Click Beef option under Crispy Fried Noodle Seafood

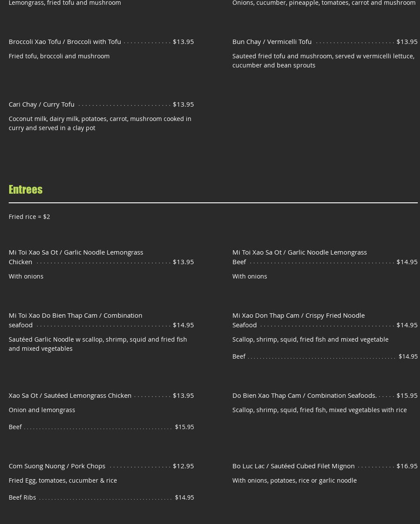(239, 356)
